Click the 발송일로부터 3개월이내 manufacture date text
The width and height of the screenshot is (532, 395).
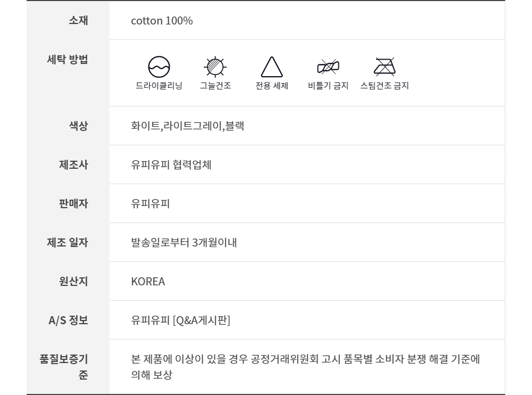[184, 243]
